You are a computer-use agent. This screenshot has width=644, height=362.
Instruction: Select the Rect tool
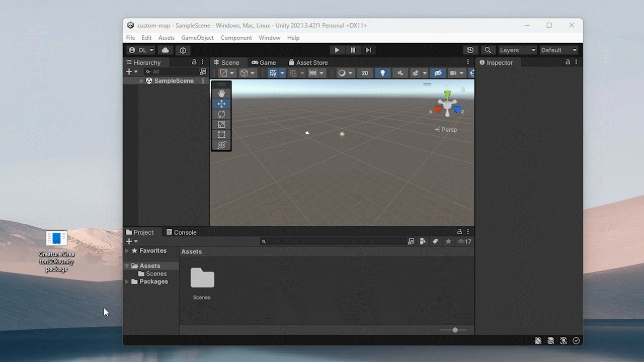click(x=221, y=135)
